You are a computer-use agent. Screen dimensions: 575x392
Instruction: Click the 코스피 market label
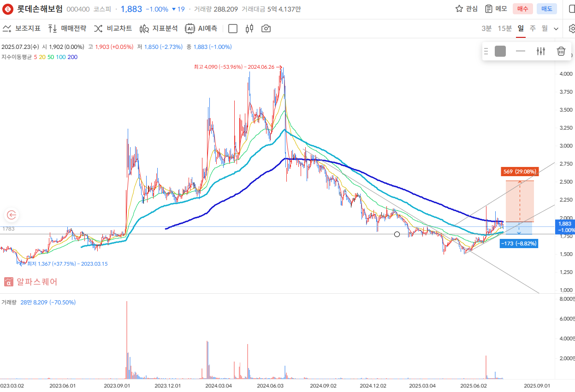coord(102,9)
